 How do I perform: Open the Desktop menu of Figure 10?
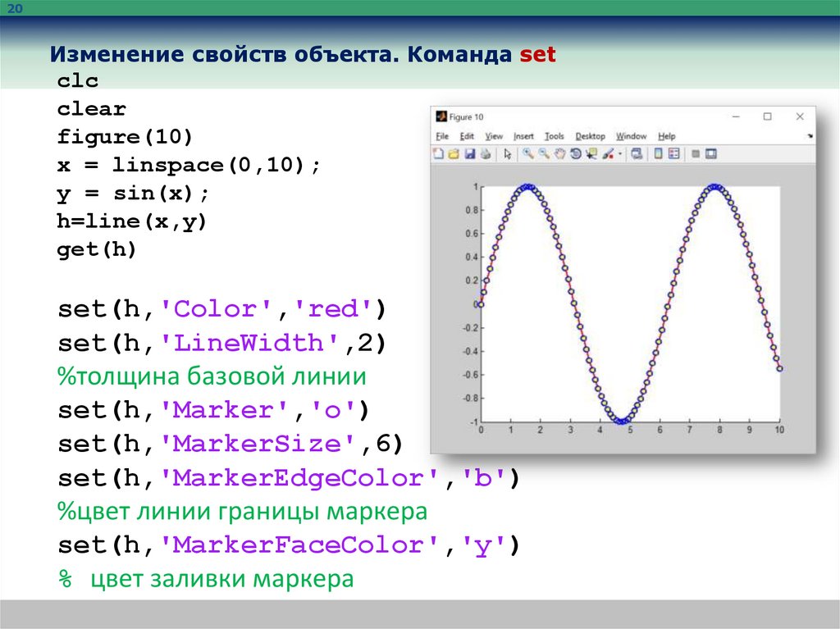pyautogui.click(x=590, y=136)
